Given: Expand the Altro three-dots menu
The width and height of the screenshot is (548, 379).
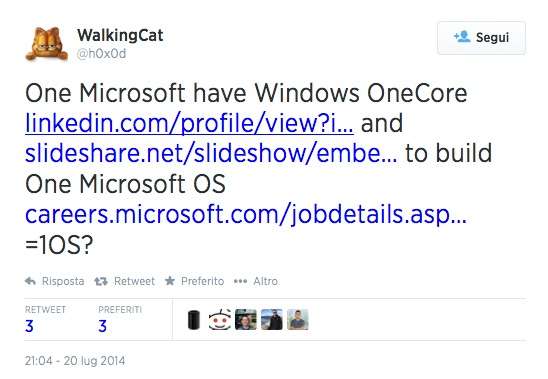Looking at the screenshot, I should click(256, 281).
